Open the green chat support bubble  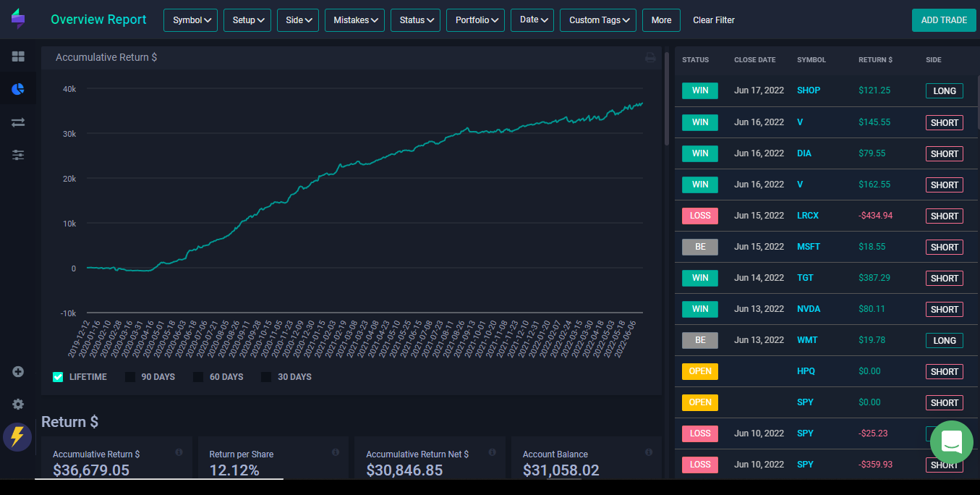[951, 441]
